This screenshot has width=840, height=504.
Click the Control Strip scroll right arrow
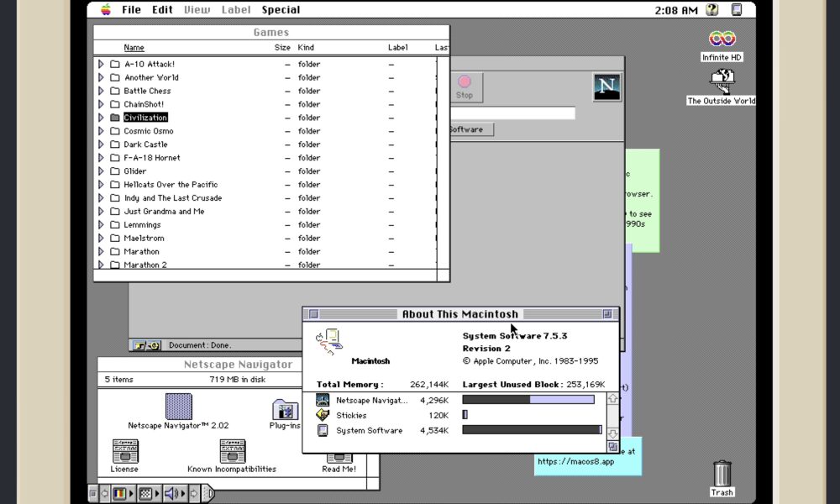(194, 493)
